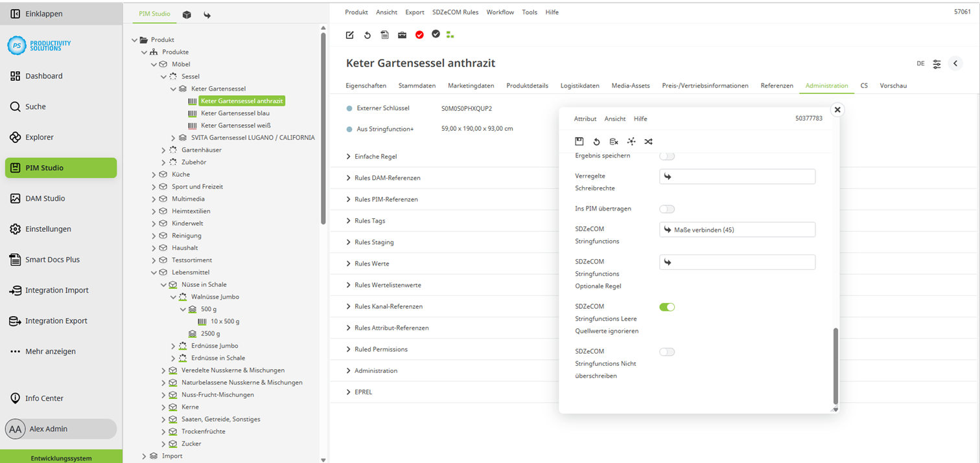Viewport: 980px width, 463px height.
Task: Open the SDZeCOM Rules menu
Action: 456,12
